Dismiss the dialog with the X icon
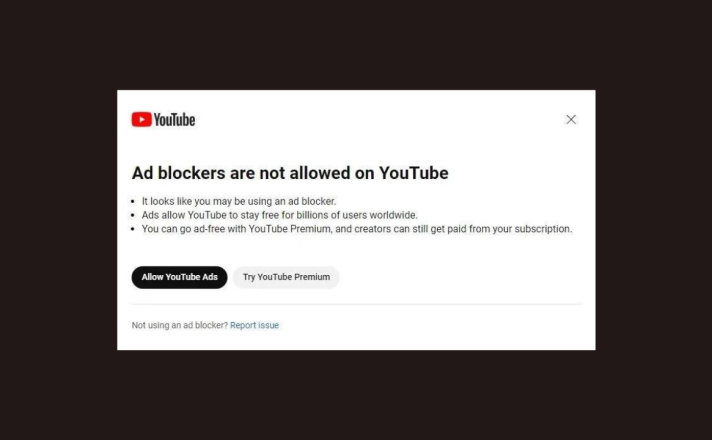 coord(571,119)
